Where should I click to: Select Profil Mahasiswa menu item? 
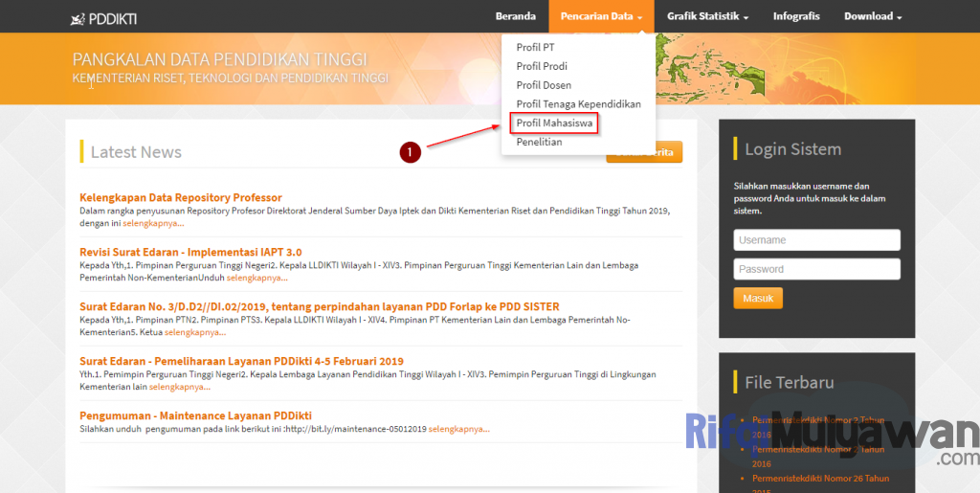pyautogui.click(x=554, y=123)
